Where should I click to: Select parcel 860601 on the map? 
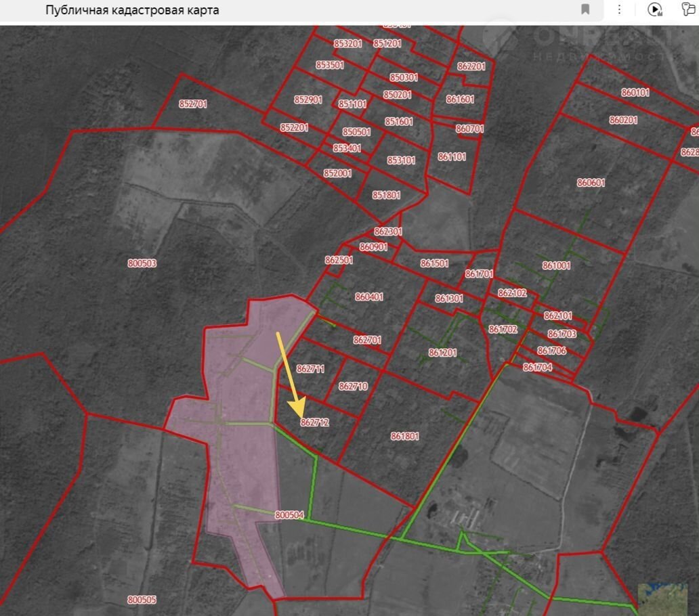[x=591, y=183]
